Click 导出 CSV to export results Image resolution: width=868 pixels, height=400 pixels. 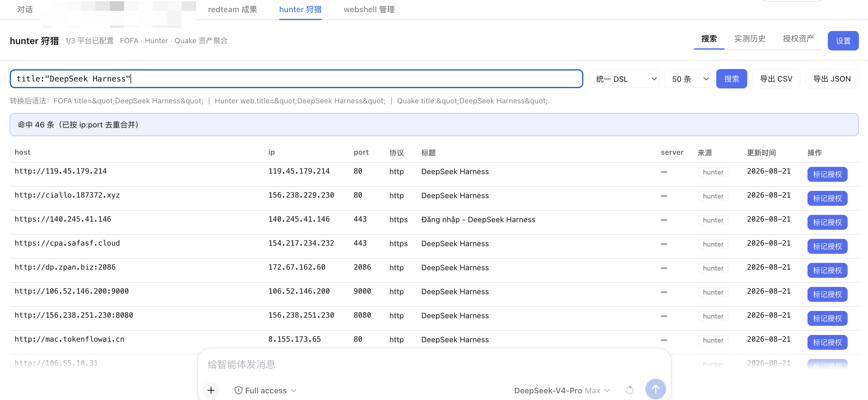776,79
